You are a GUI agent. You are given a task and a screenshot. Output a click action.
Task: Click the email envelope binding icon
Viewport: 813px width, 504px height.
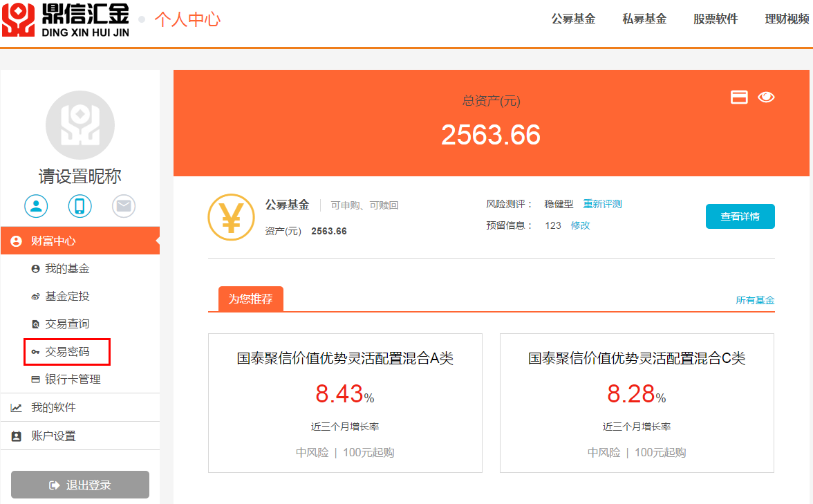[x=124, y=205]
